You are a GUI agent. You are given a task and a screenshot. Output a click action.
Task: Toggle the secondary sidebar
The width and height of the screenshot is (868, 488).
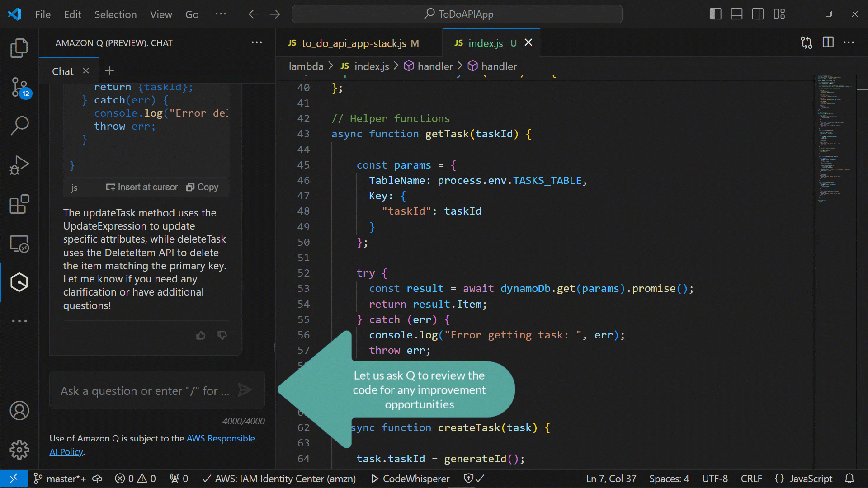pos(758,14)
